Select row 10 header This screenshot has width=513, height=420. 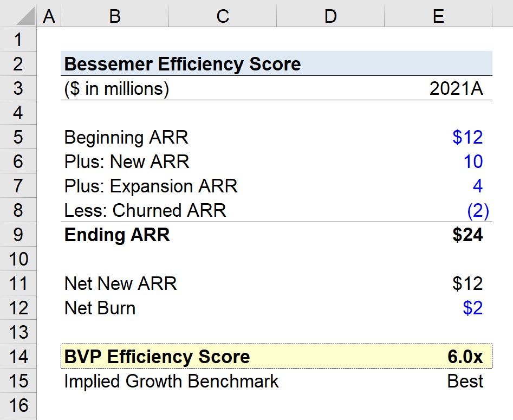18,259
